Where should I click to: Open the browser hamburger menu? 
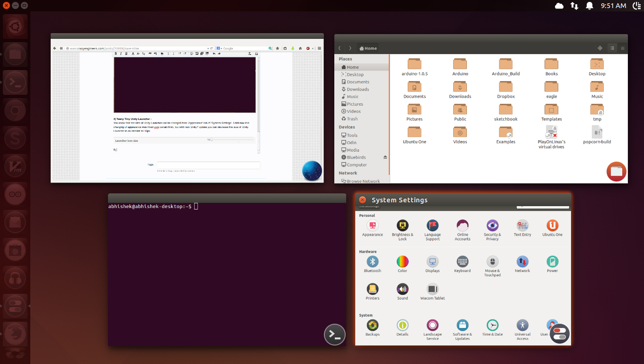pyautogui.click(x=319, y=48)
